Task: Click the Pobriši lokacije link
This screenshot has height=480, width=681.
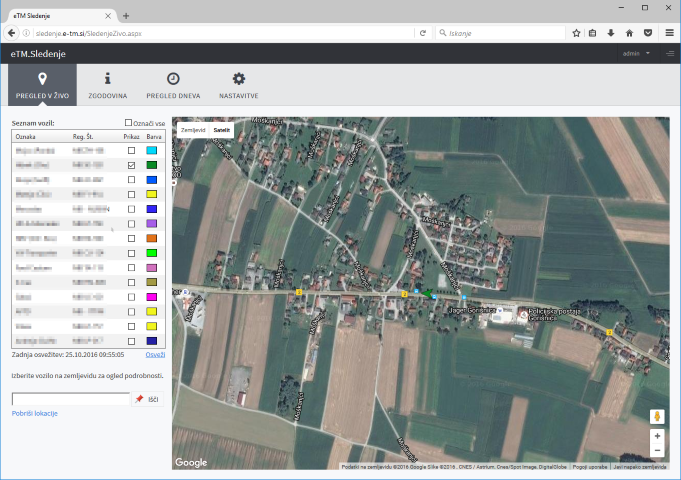Action: pos(35,413)
